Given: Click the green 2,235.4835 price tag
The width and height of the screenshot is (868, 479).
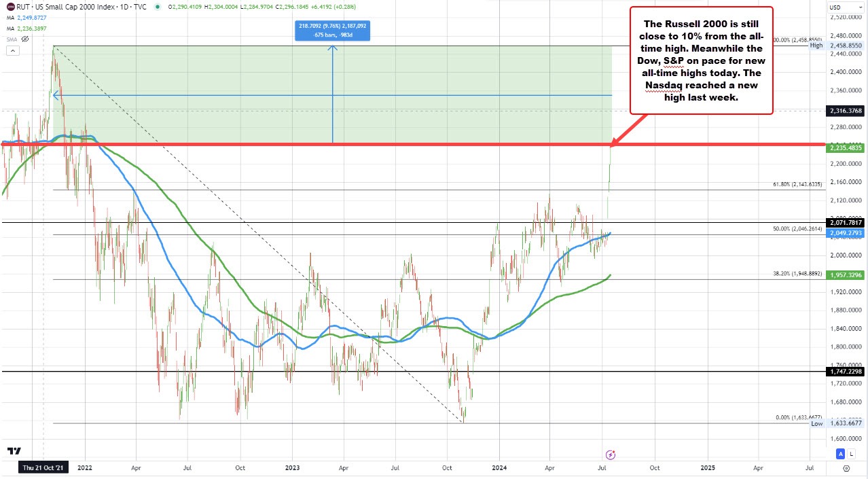Looking at the screenshot, I should click(x=846, y=147).
